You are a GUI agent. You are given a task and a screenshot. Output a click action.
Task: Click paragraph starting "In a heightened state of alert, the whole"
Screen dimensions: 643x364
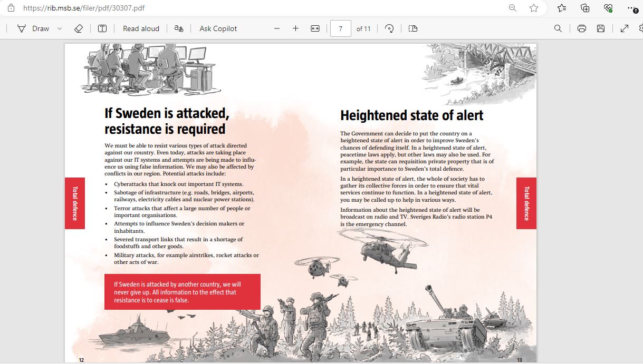click(x=416, y=189)
